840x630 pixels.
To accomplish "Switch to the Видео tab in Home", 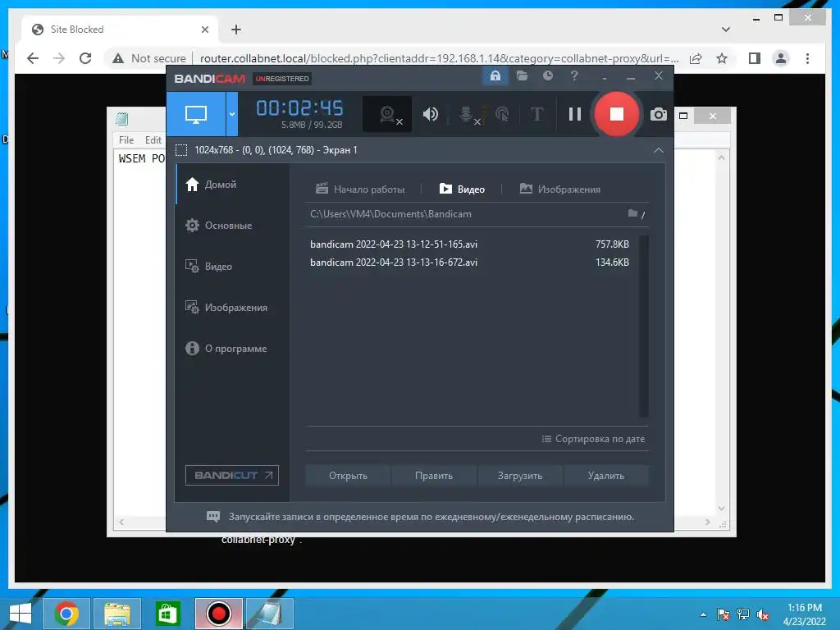I will pos(462,189).
